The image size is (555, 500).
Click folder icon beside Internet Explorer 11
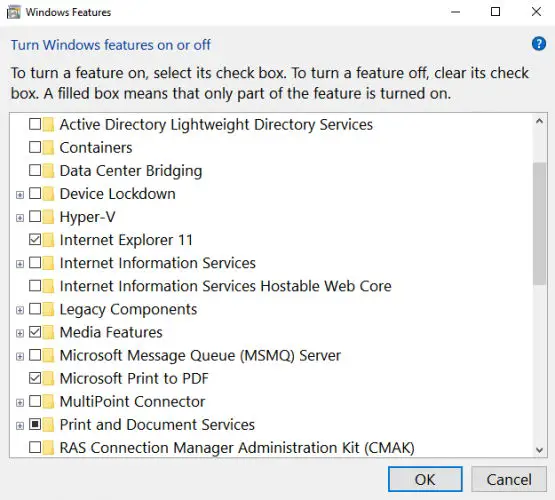pos(48,240)
